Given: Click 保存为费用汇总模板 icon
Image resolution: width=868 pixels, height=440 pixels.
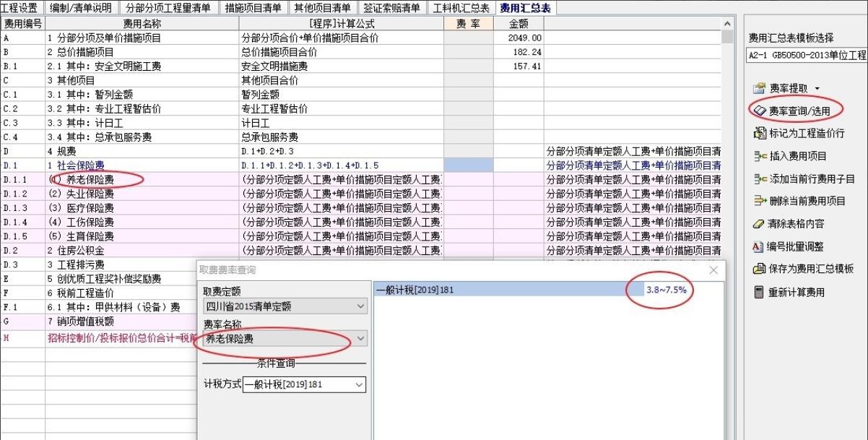Looking at the screenshot, I should [758, 269].
